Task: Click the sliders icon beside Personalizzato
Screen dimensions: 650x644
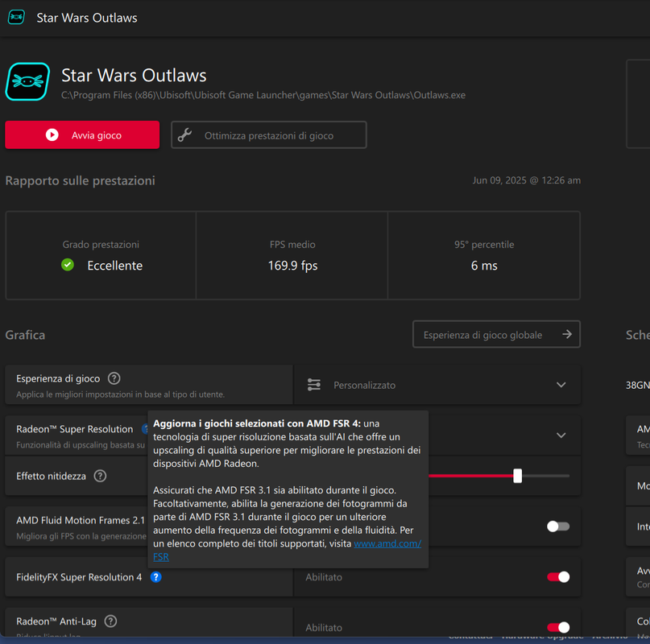Action: click(x=314, y=385)
